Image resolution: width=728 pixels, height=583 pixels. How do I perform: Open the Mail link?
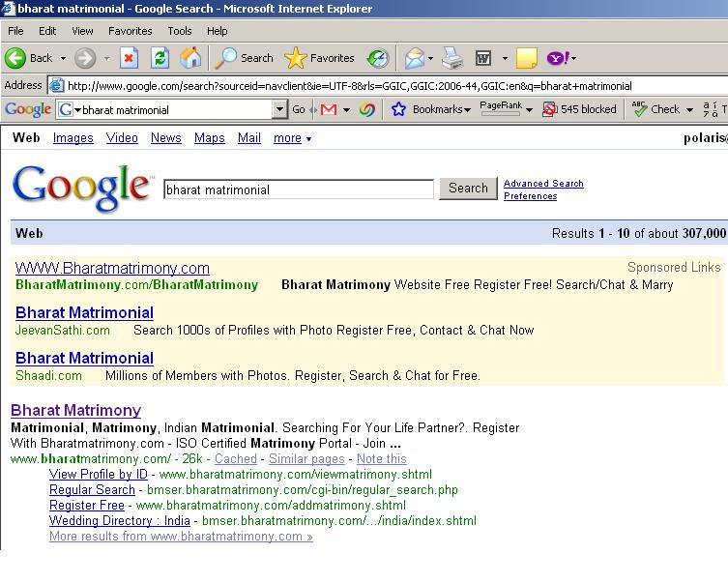(248, 138)
